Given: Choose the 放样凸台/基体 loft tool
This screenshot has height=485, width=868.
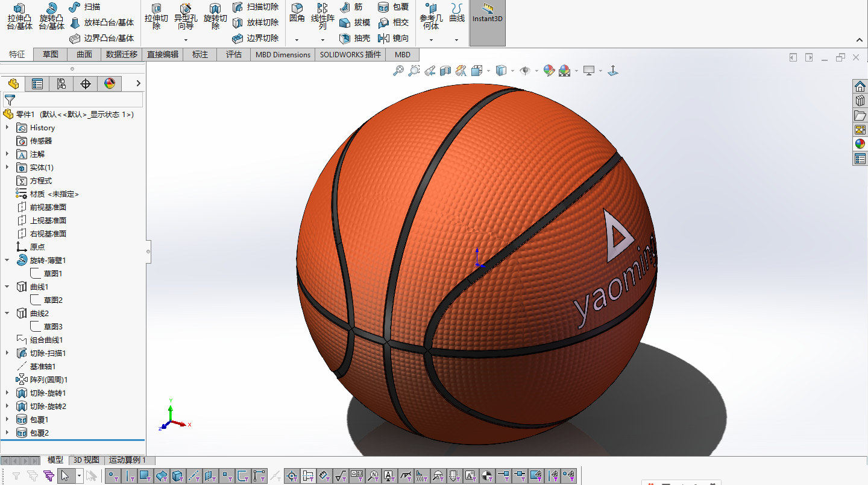Looking at the screenshot, I should [101, 23].
